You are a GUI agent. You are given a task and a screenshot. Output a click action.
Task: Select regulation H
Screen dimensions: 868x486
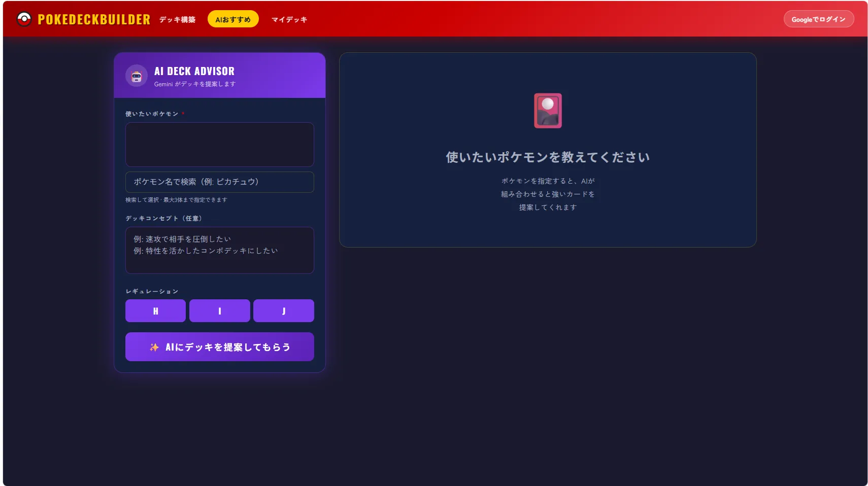[x=155, y=310]
